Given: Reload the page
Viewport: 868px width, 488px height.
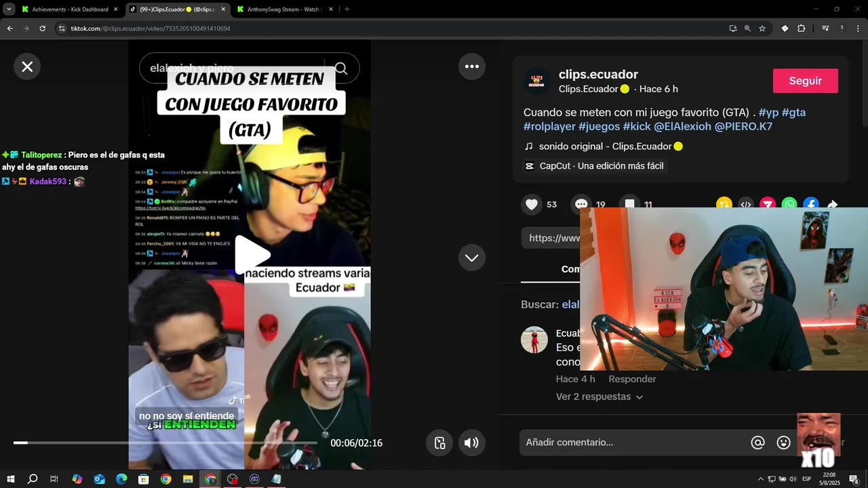Looking at the screenshot, I should click(42, 28).
